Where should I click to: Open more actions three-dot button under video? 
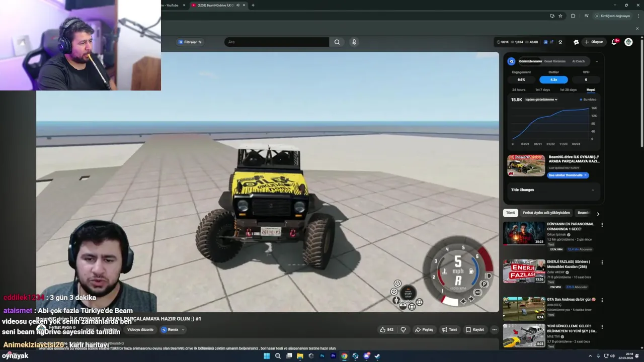pyautogui.click(x=494, y=330)
